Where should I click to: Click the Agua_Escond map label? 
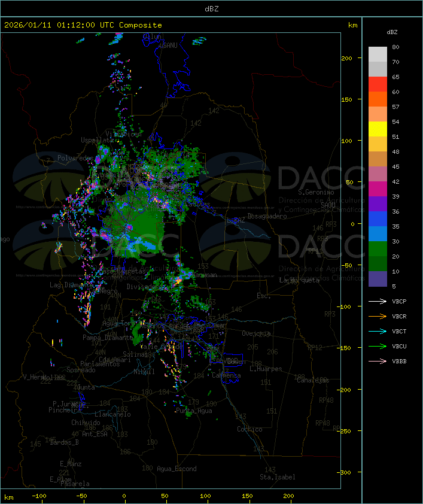click(176, 469)
